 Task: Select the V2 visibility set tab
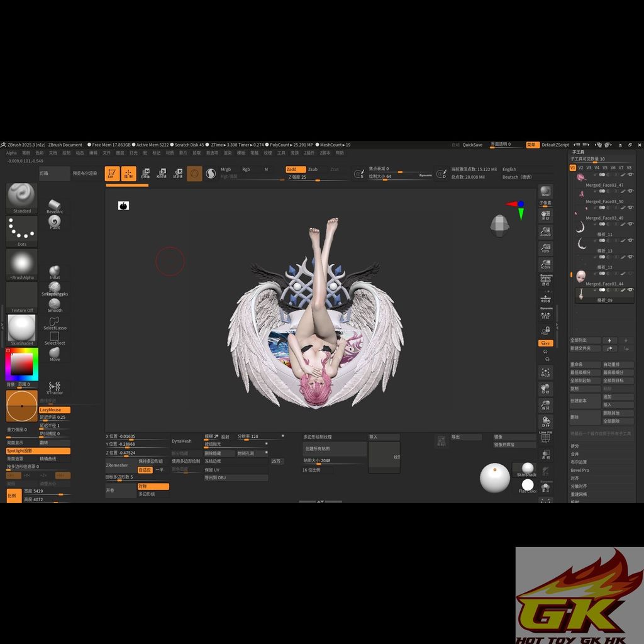click(x=580, y=167)
